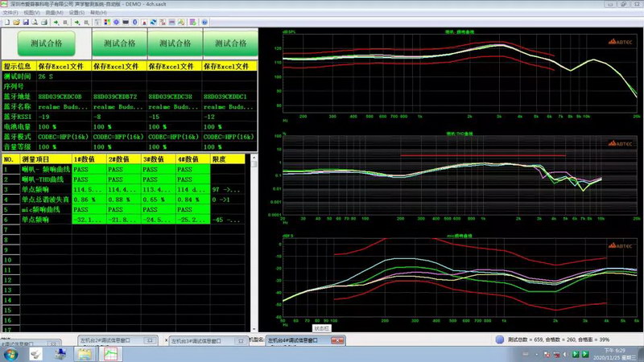
Task: Open a file with the folder icon
Action: [x=16, y=23]
